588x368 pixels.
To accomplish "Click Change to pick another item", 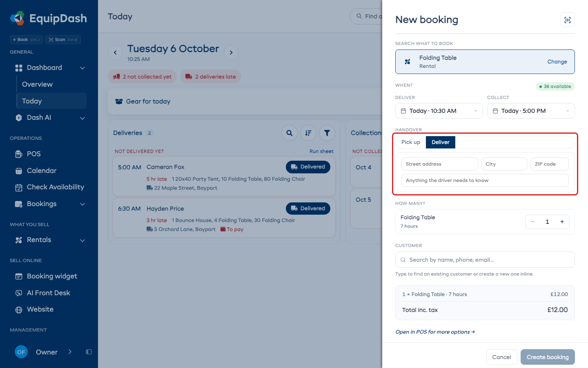I will (557, 62).
